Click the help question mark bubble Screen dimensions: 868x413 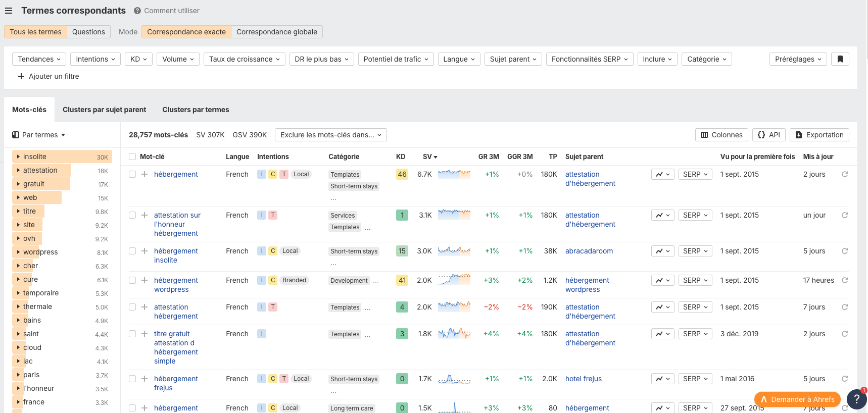pos(856,399)
